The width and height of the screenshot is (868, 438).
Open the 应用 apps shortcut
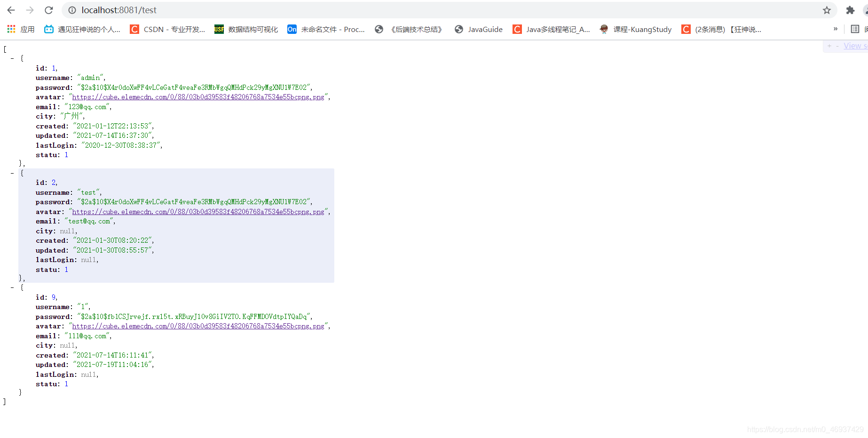click(21, 29)
